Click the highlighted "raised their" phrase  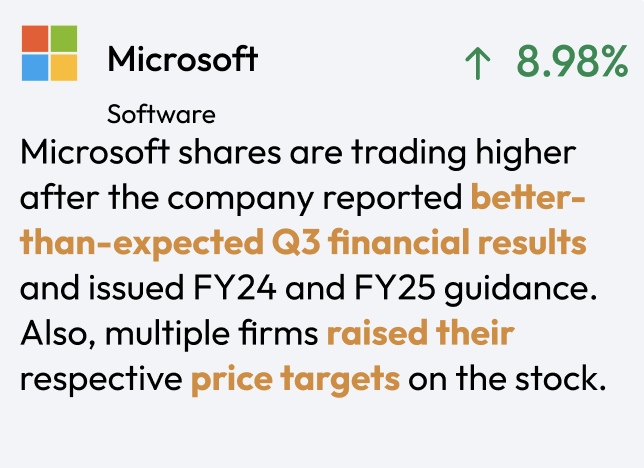421,332
